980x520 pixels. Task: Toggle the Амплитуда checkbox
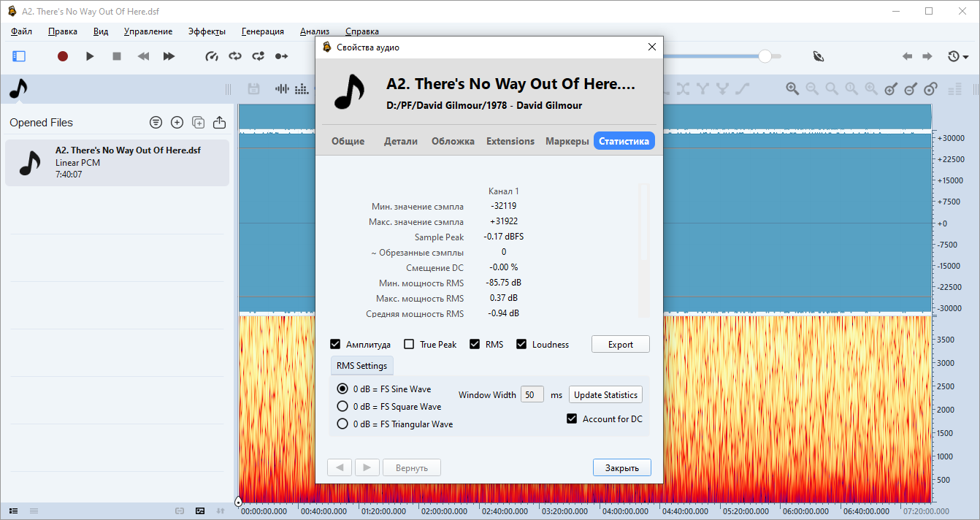[335, 344]
